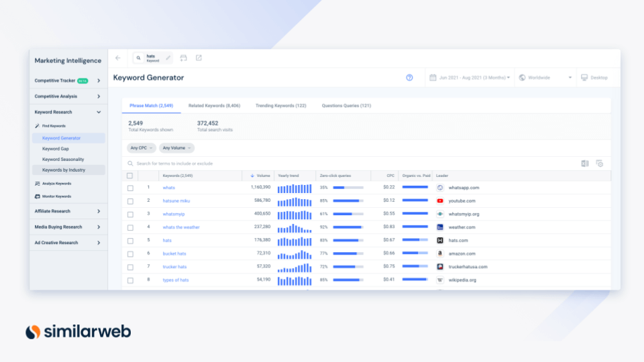Screen dimensions: 644x362
Task: Select the 'bucket hats' row checkbox
Action: [x=130, y=253]
